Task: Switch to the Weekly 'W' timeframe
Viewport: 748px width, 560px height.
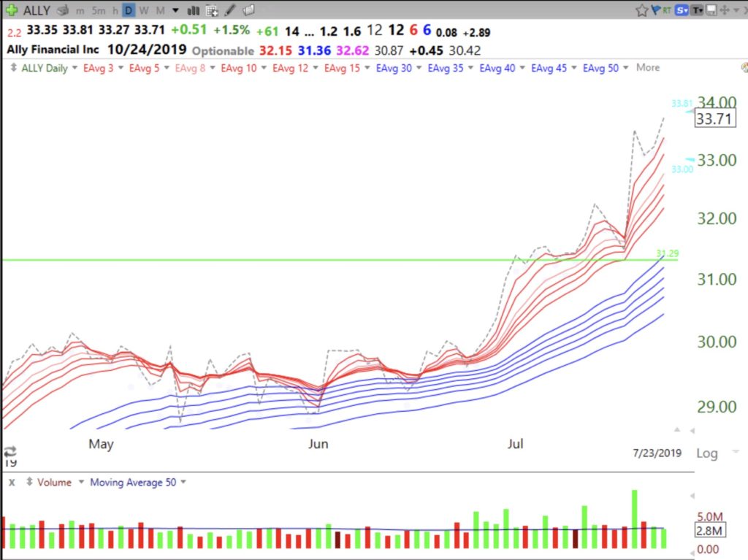Action: (144, 10)
